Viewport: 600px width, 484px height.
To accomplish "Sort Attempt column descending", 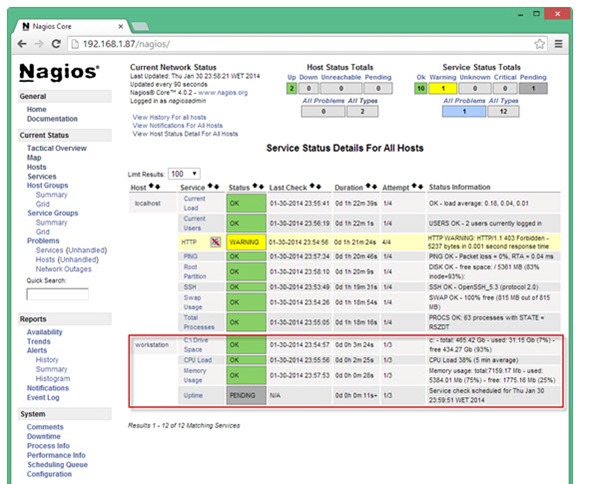I will (421, 186).
